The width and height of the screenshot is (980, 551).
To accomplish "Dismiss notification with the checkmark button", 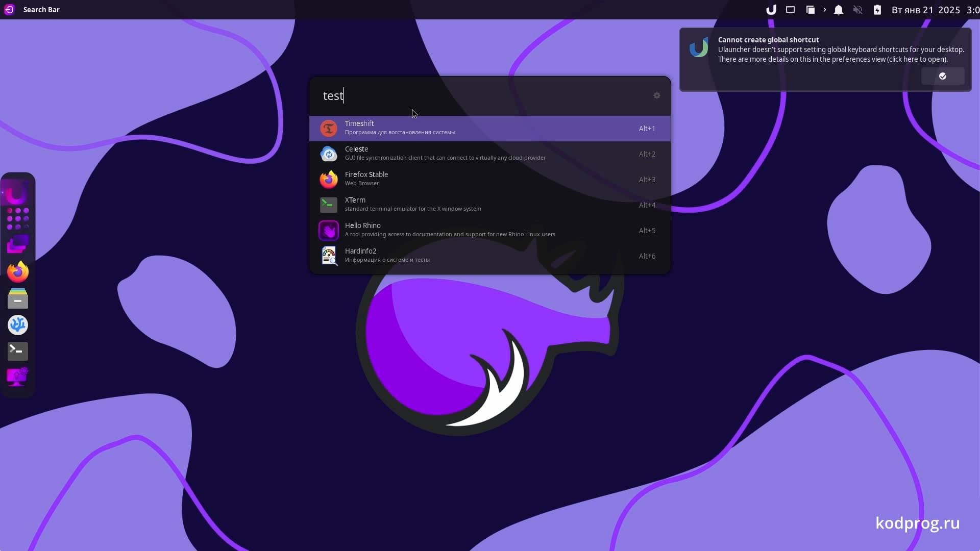I will pos(943,76).
